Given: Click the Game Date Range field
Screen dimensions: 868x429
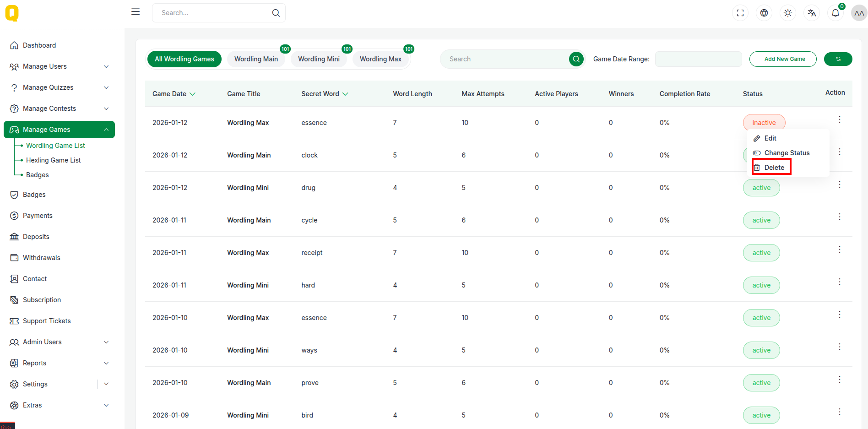Looking at the screenshot, I should click(698, 59).
